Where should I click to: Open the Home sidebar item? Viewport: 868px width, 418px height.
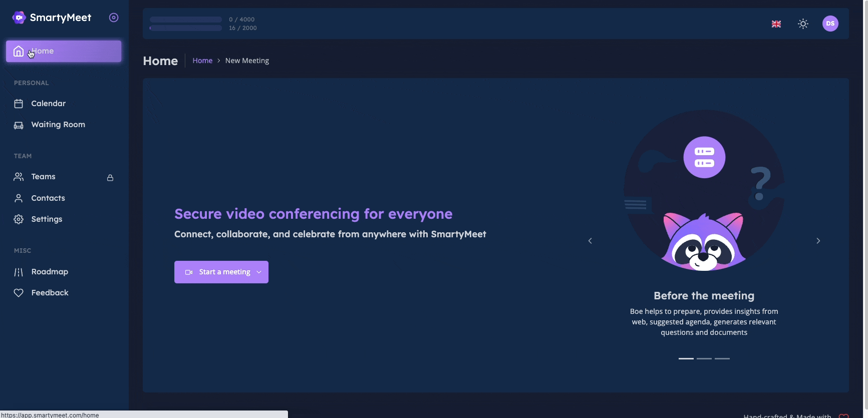64,51
